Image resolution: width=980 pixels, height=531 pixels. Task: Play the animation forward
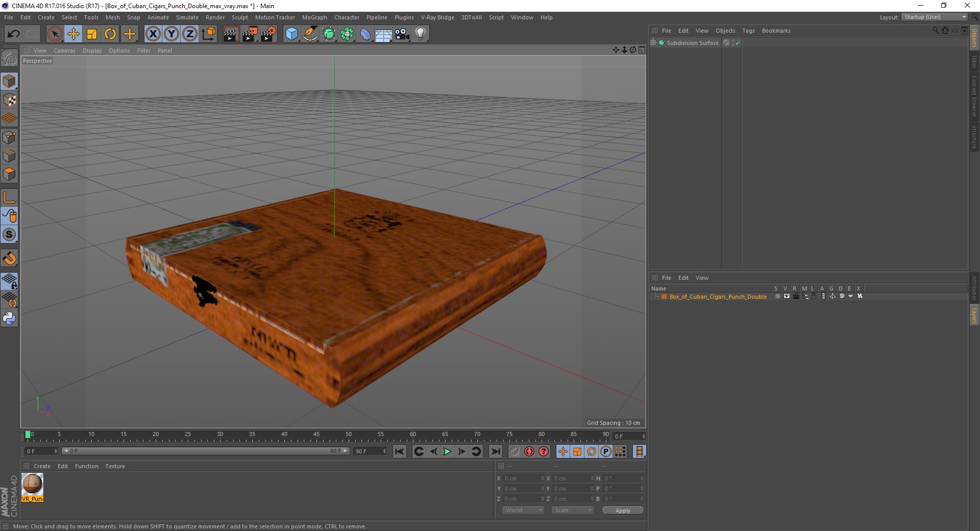click(447, 451)
